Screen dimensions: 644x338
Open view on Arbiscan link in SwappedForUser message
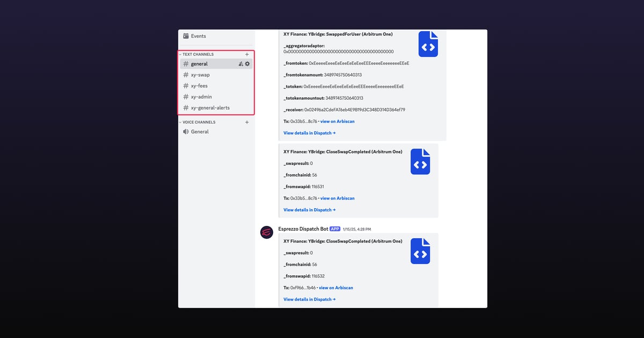tap(338, 121)
